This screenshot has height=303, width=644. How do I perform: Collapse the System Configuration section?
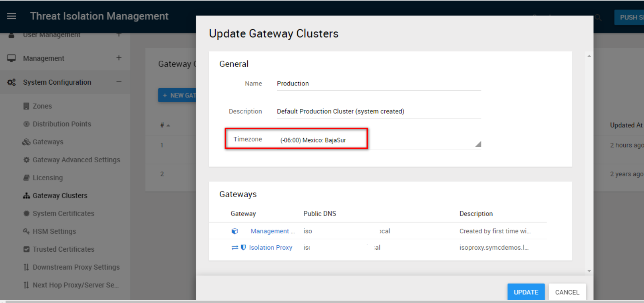coord(119,82)
